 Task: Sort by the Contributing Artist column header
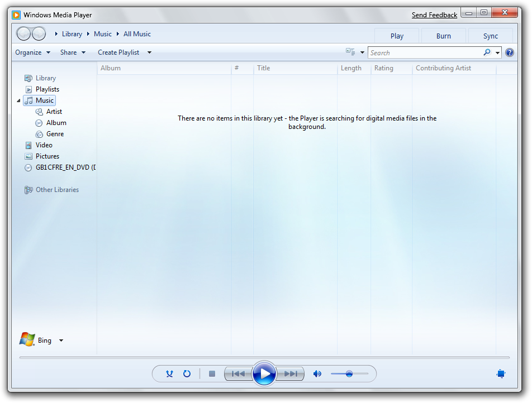(x=454, y=68)
